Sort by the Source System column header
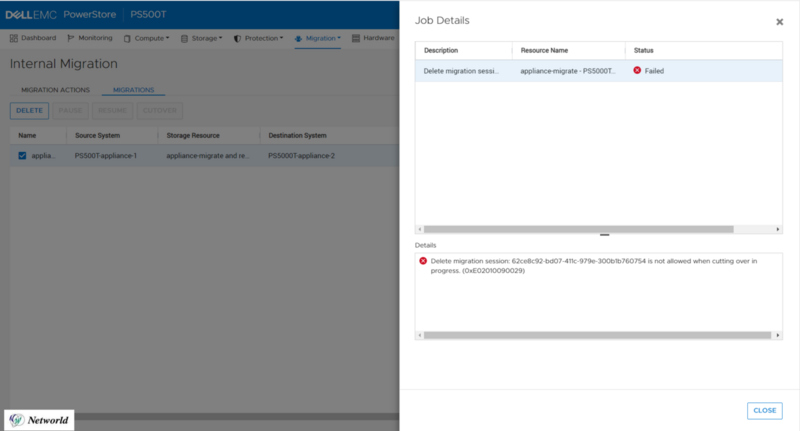 point(97,136)
